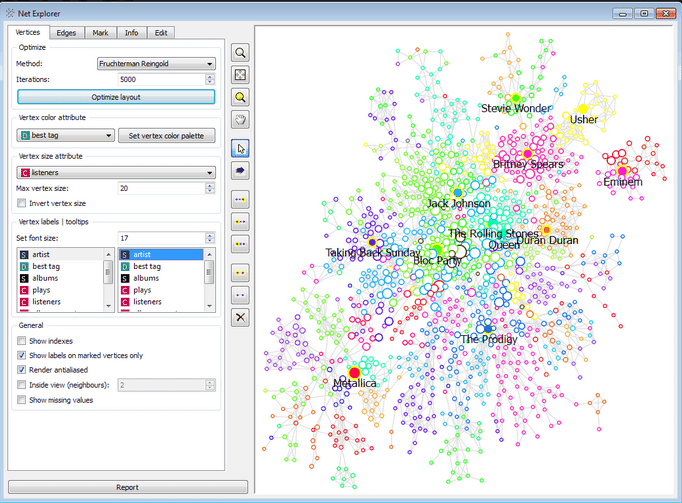Select the hand pan tool

tap(240, 120)
